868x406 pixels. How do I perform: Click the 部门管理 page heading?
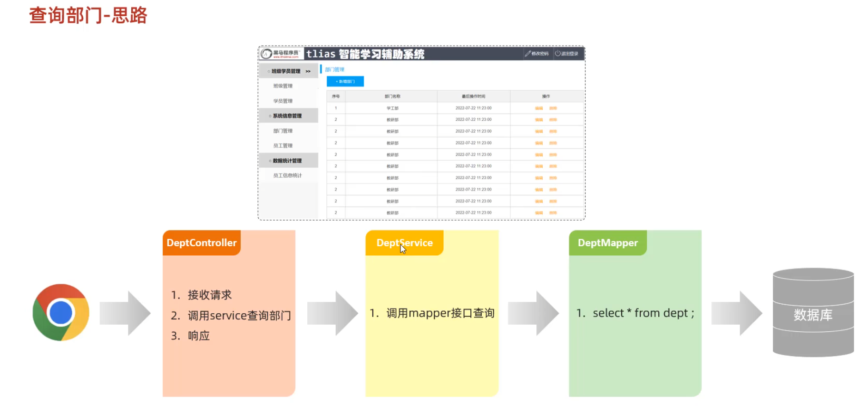point(335,69)
